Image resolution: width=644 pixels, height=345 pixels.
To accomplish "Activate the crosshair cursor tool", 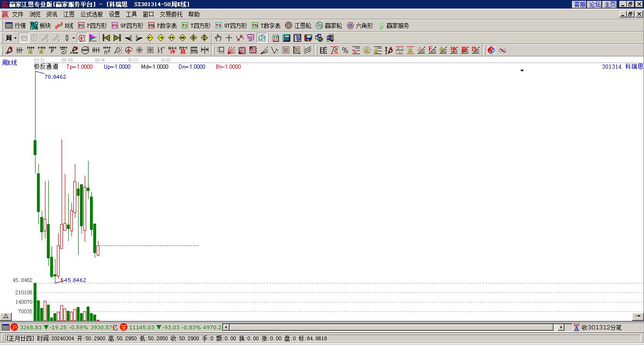I will (229, 38).
